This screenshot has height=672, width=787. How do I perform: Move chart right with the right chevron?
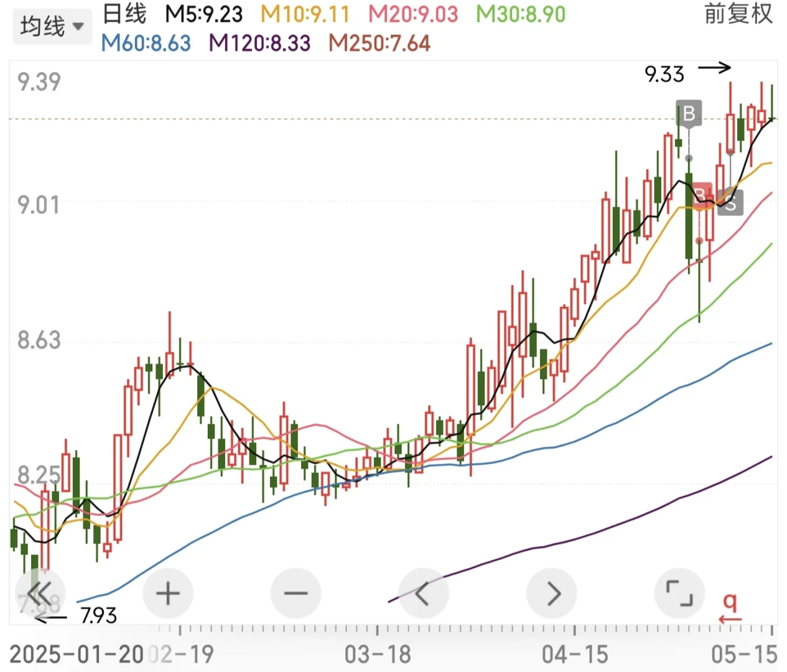click(x=552, y=594)
